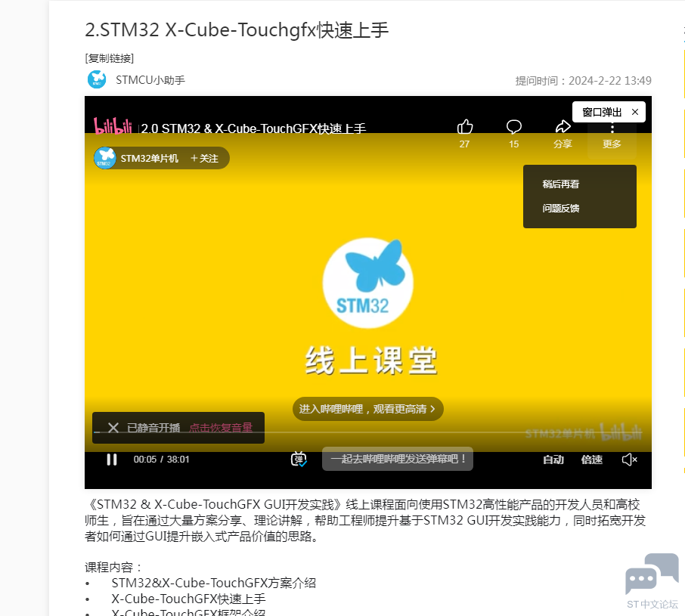Viewport: 685px width, 616px height.
Task: Click the like count 27
Action: point(464,144)
